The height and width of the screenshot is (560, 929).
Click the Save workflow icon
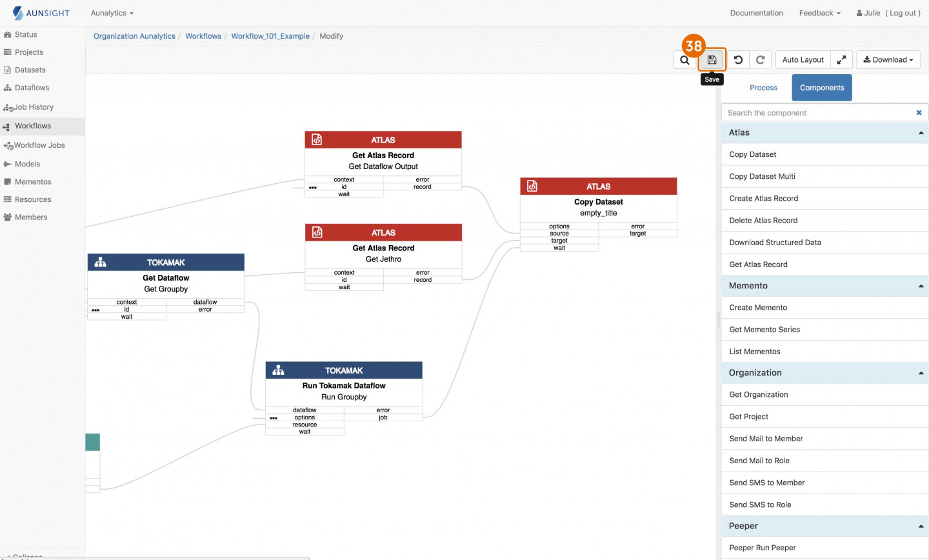(712, 60)
